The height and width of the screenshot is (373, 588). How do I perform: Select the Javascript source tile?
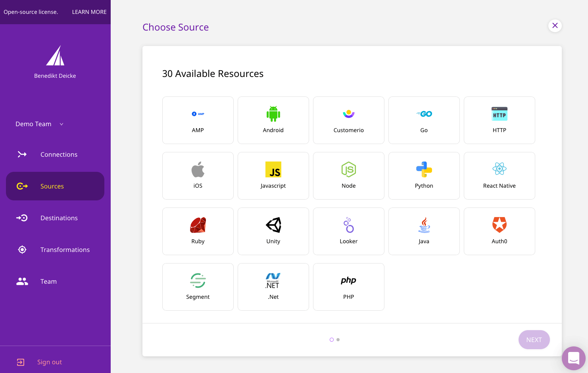tap(273, 175)
